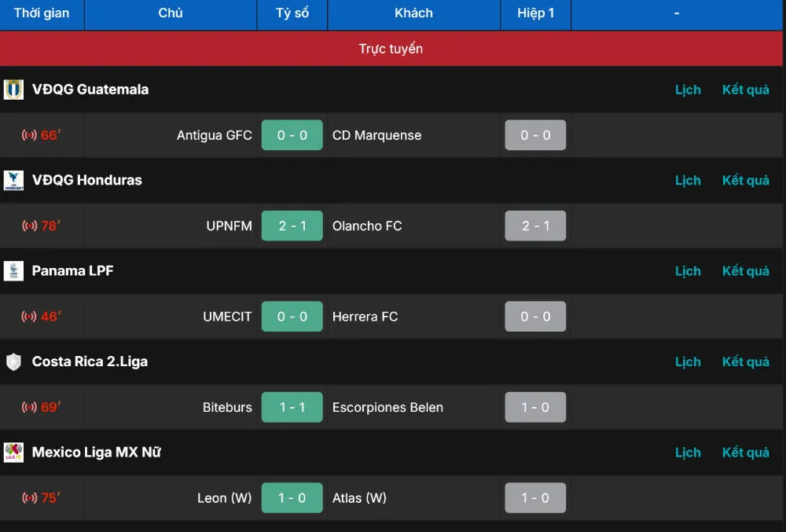The height and width of the screenshot is (532, 786).
Task: Click the VĐQG Guatemala league logo
Action: pyautogui.click(x=13, y=90)
